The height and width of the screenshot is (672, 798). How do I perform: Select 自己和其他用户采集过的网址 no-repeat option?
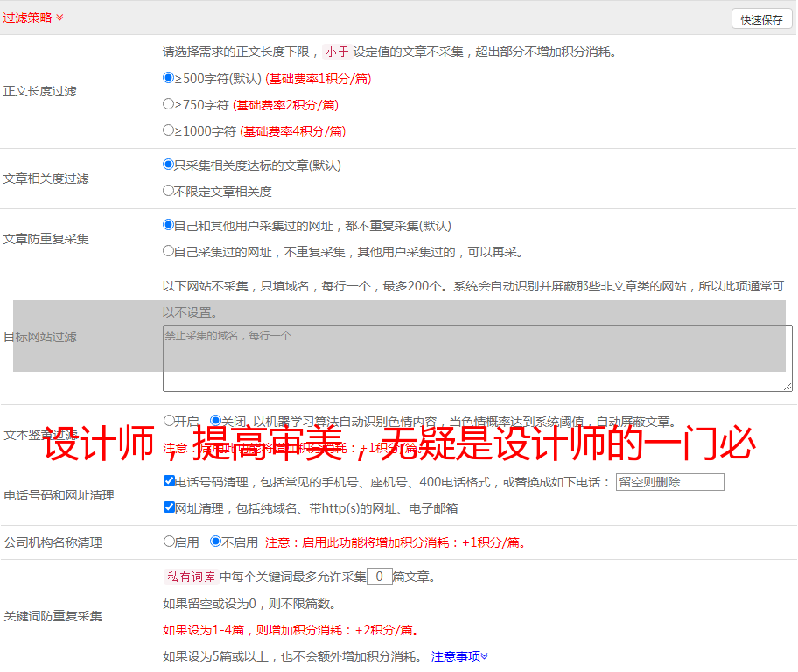[x=168, y=225]
